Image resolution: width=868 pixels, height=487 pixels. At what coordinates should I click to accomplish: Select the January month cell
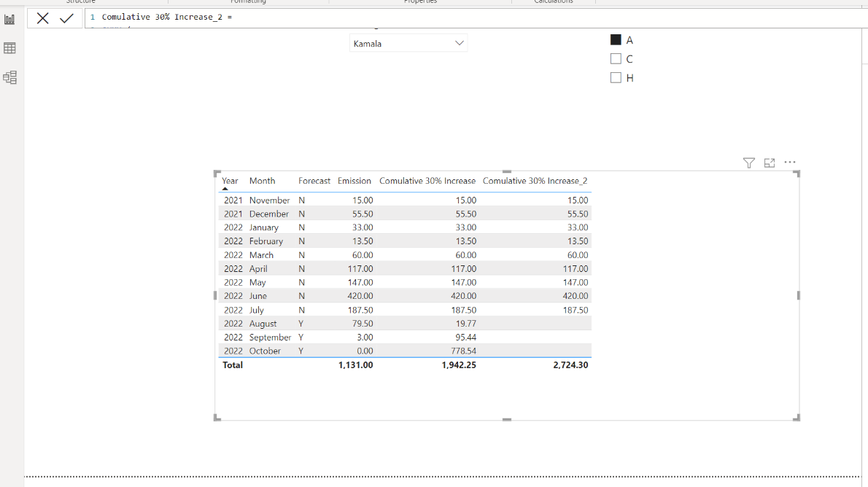tap(263, 227)
